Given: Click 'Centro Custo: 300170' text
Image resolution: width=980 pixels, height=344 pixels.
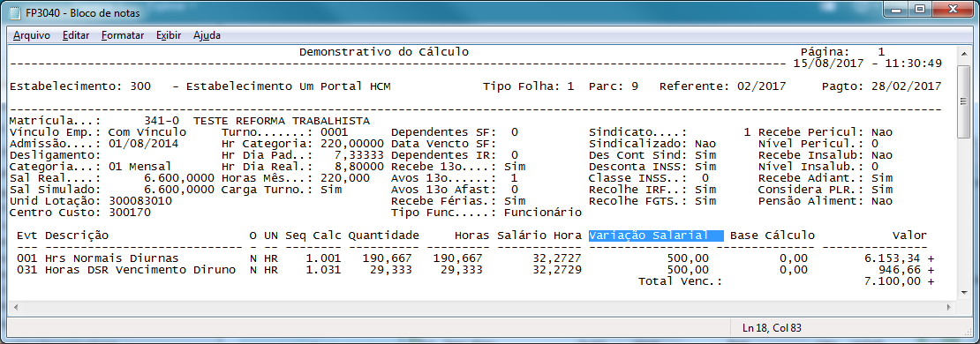Looking at the screenshot, I should click(80, 213).
